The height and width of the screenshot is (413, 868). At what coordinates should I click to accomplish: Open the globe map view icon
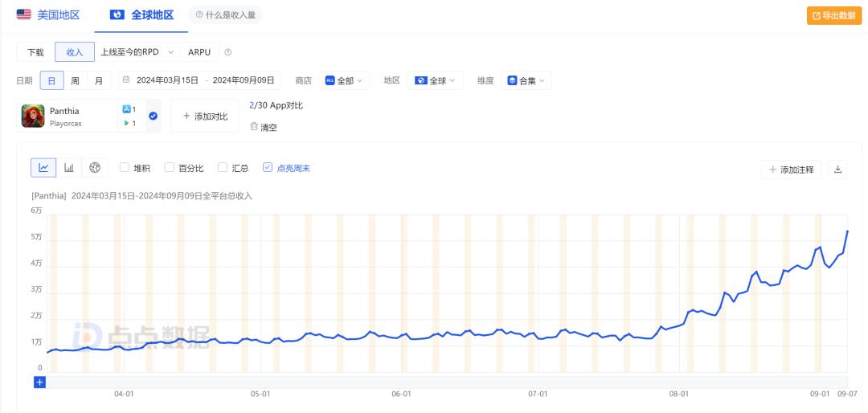(x=95, y=168)
